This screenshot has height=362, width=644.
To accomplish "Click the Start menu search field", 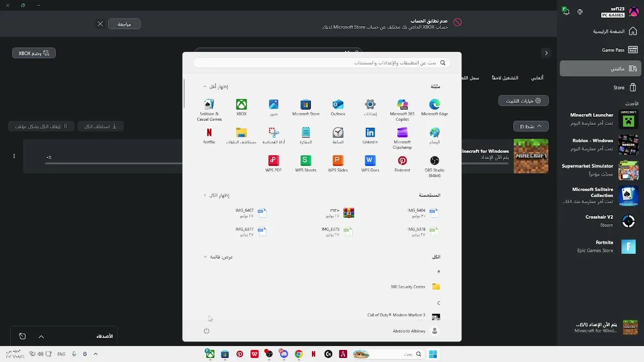I will coord(322,63).
